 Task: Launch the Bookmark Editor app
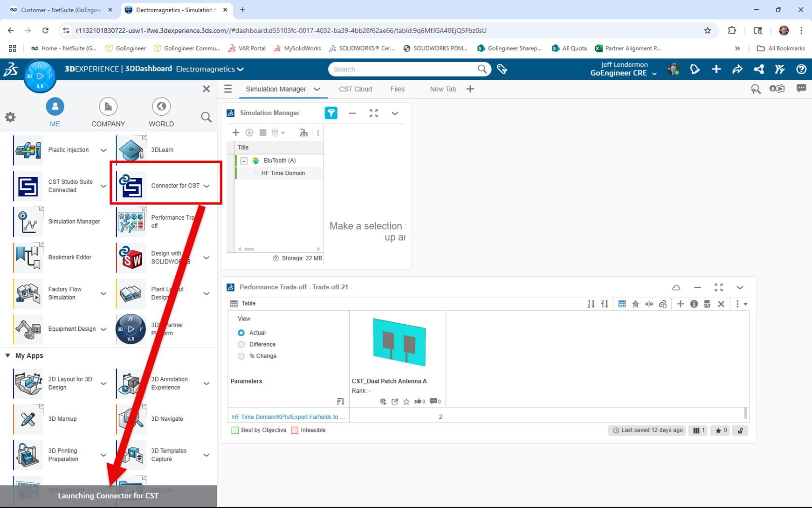[x=28, y=257]
